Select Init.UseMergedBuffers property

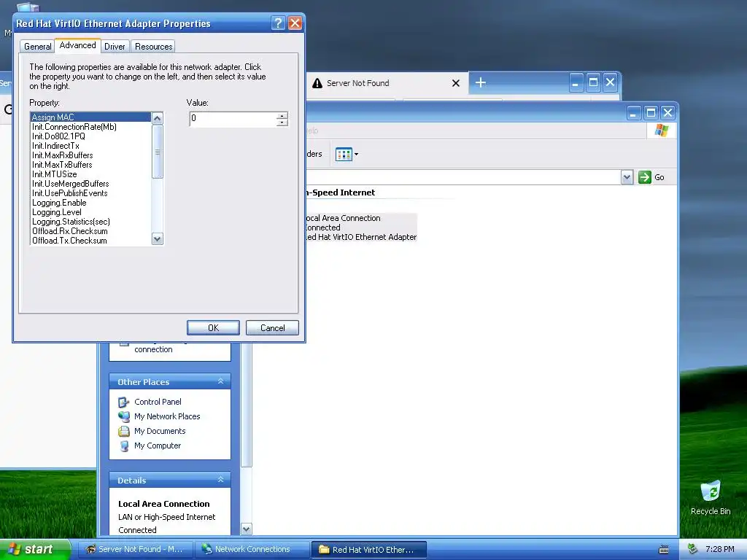coord(90,184)
